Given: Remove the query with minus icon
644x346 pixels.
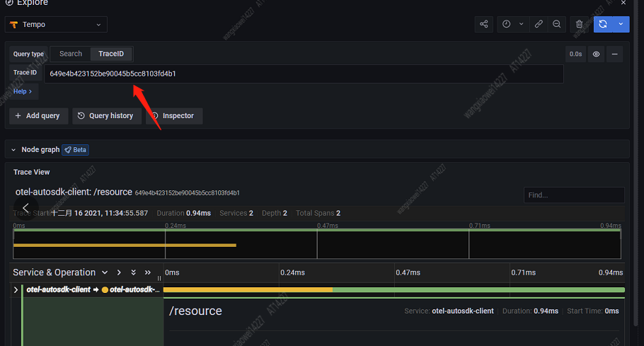Looking at the screenshot, I should 614,54.
